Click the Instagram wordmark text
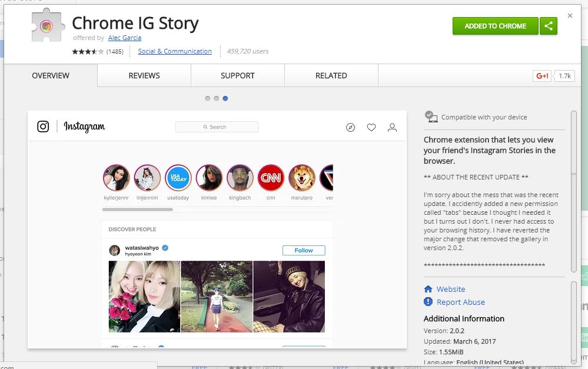 [x=84, y=127]
